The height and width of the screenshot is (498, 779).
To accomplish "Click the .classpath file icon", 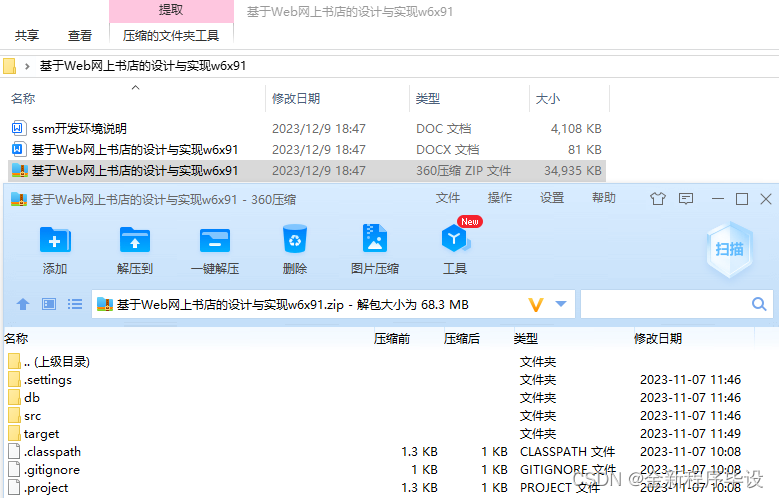I will [x=14, y=451].
